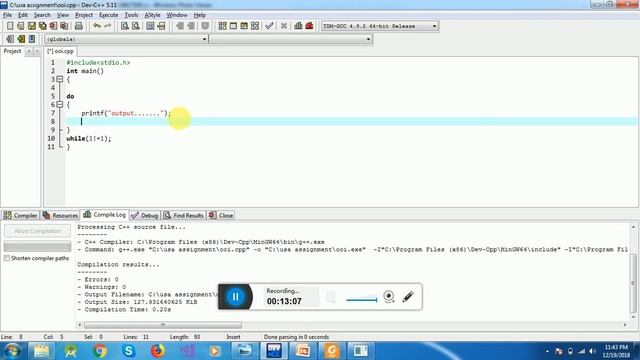Open Skype from the taskbar
The image size is (640, 360).
pyautogui.click(x=129, y=351)
